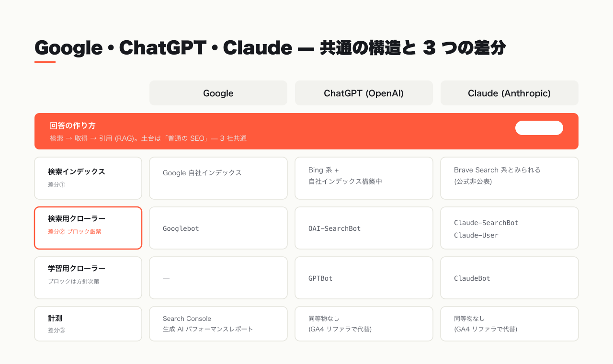Click the (公式非公表) note
Screen dimensions: 613x364
473,182
